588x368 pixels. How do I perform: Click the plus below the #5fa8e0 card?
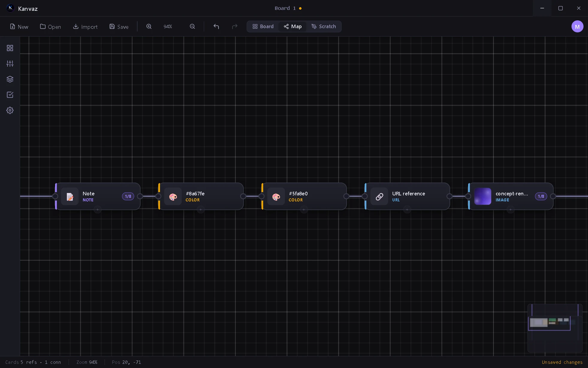pos(304,210)
